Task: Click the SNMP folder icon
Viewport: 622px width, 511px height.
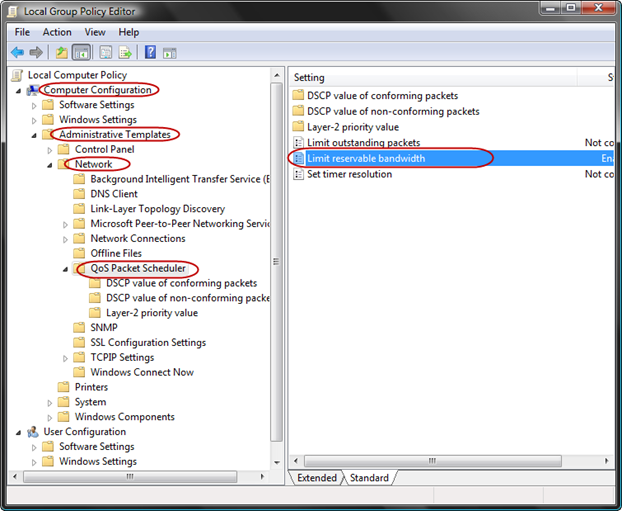Action: click(79, 327)
